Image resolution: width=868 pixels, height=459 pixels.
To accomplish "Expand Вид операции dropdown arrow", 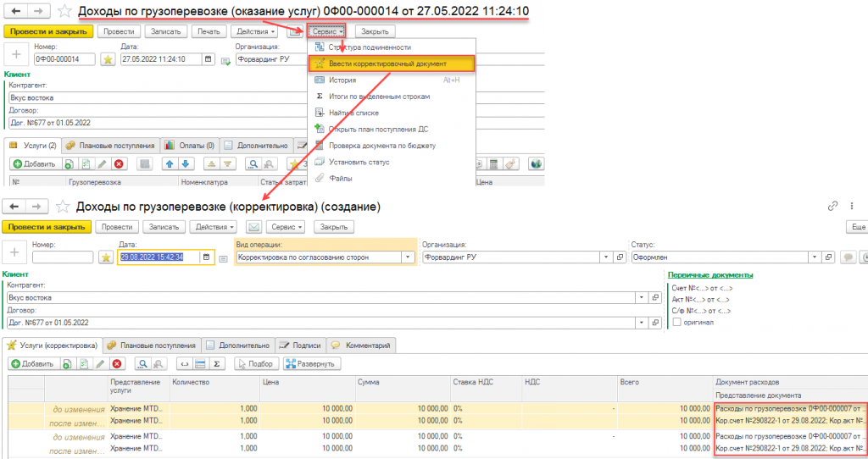I will coord(408,257).
